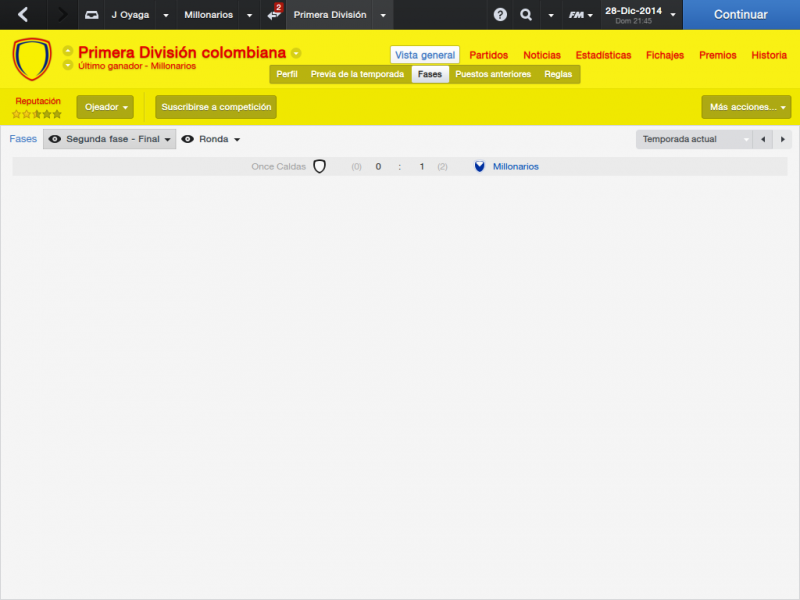Click Suscribirse a competición button
This screenshot has width=800, height=600.
click(x=216, y=107)
